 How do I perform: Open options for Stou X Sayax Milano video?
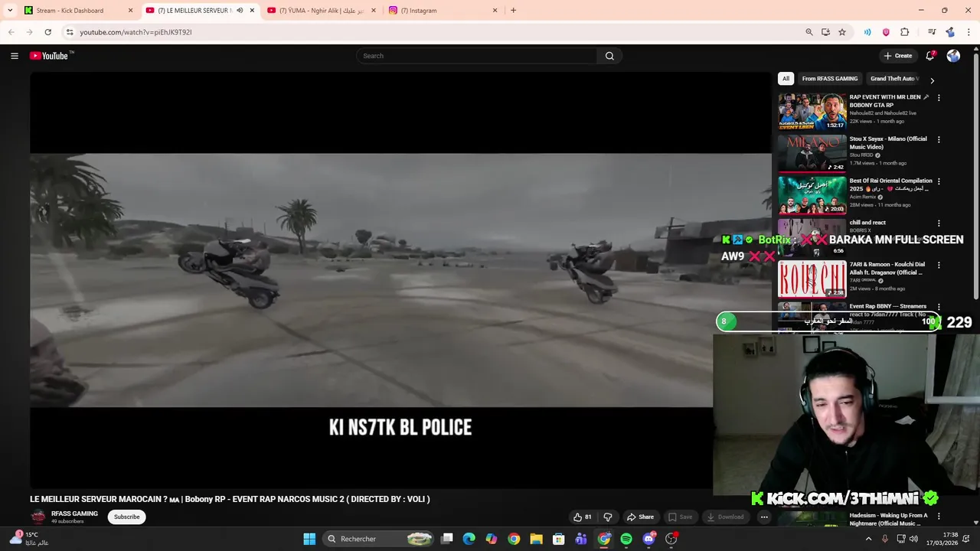[939, 139]
